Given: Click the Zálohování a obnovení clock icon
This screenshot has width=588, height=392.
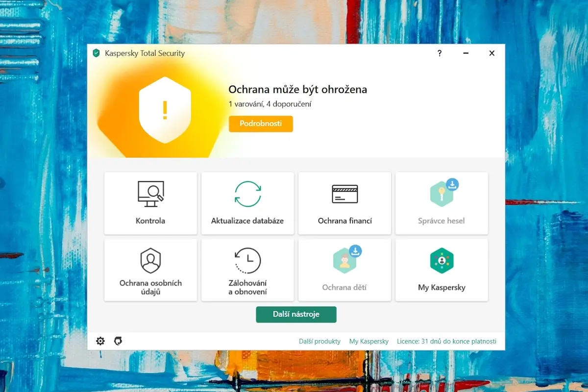Looking at the screenshot, I should pos(247,260).
